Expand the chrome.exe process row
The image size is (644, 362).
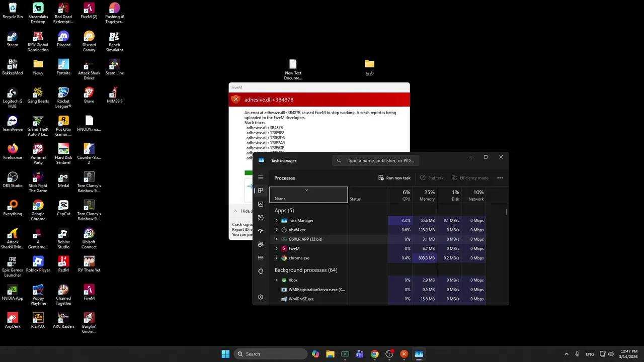(276, 258)
